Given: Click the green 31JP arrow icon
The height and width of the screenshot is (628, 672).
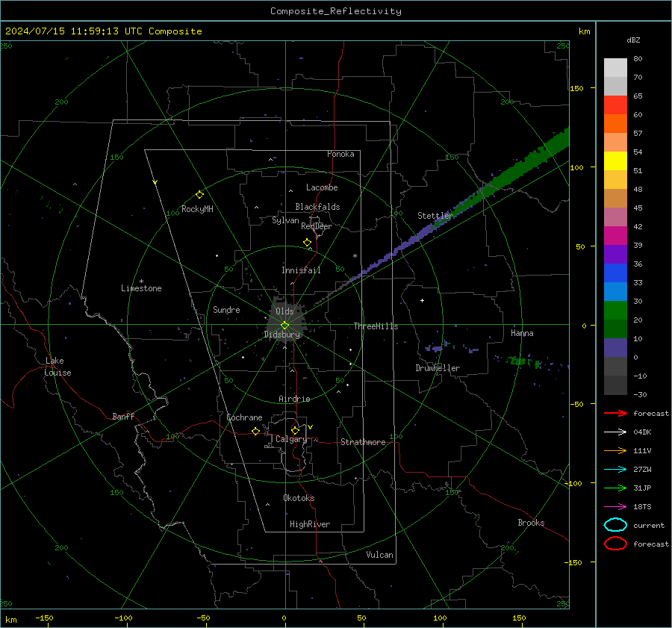Looking at the screenshot, I should (x=615, y=488).
